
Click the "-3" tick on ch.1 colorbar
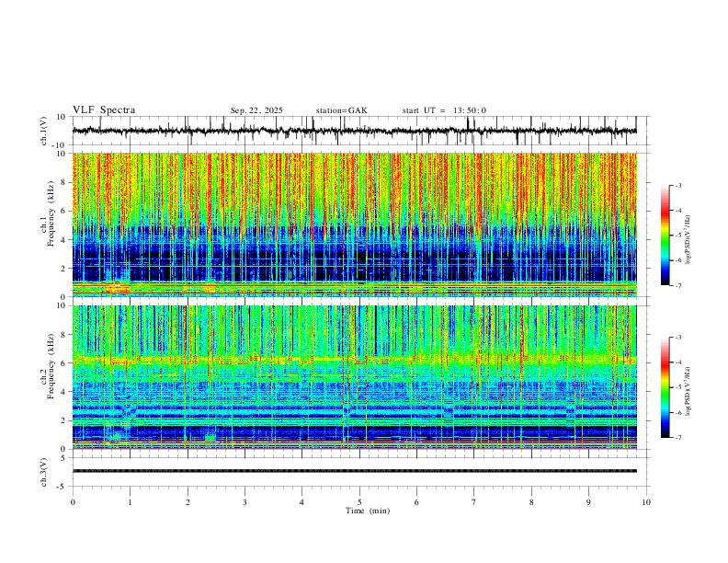[678, 185]
